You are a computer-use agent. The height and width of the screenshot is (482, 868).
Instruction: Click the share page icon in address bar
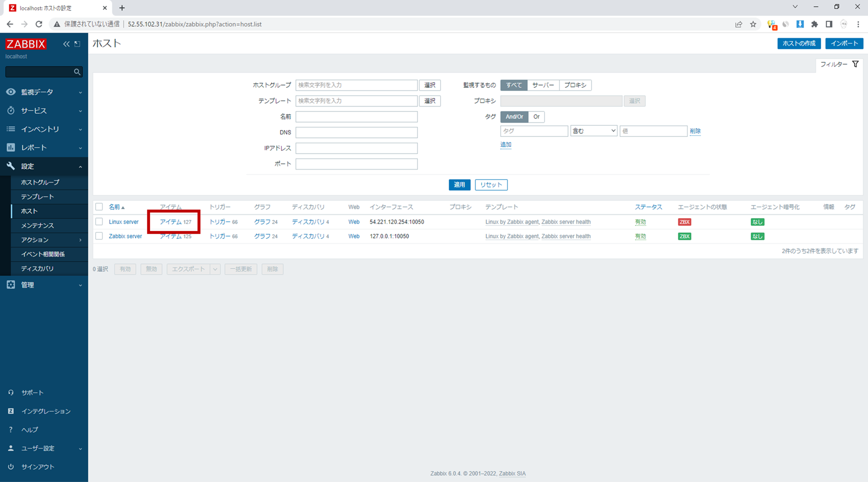pos(739,24)
